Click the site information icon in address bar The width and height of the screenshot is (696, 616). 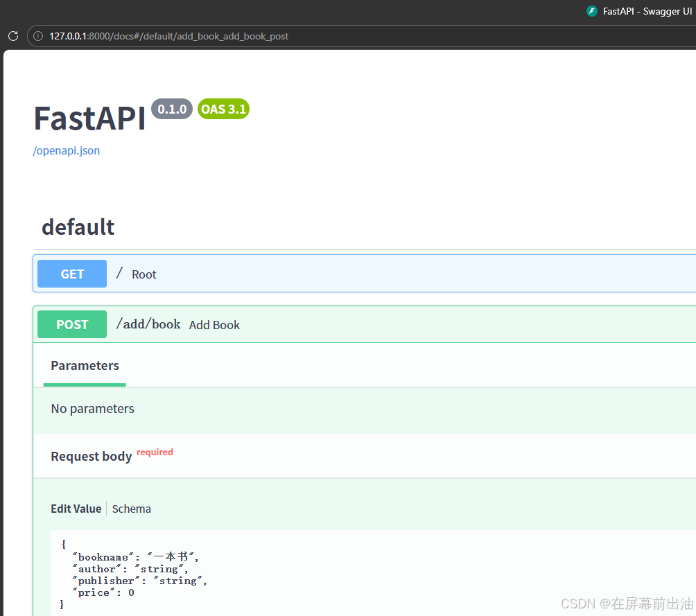(x=39, y=36)
